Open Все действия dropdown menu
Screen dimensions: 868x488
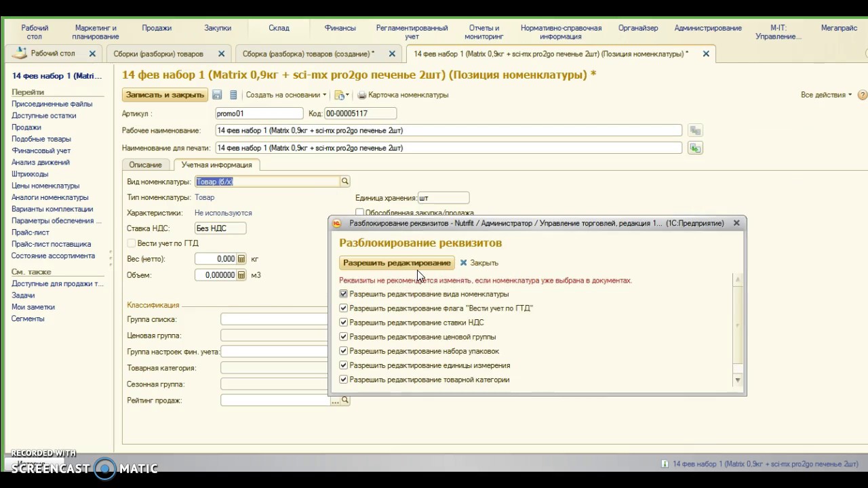826,95
